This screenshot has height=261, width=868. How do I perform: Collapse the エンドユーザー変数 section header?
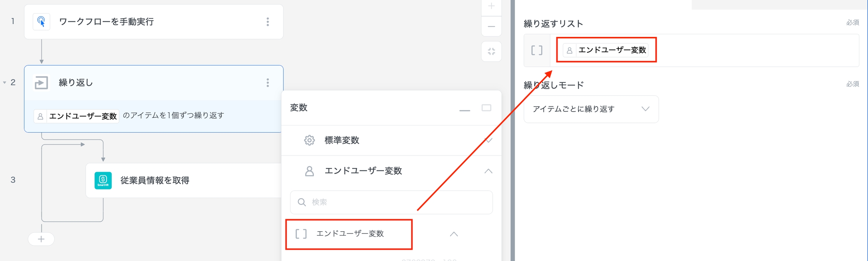488,171
